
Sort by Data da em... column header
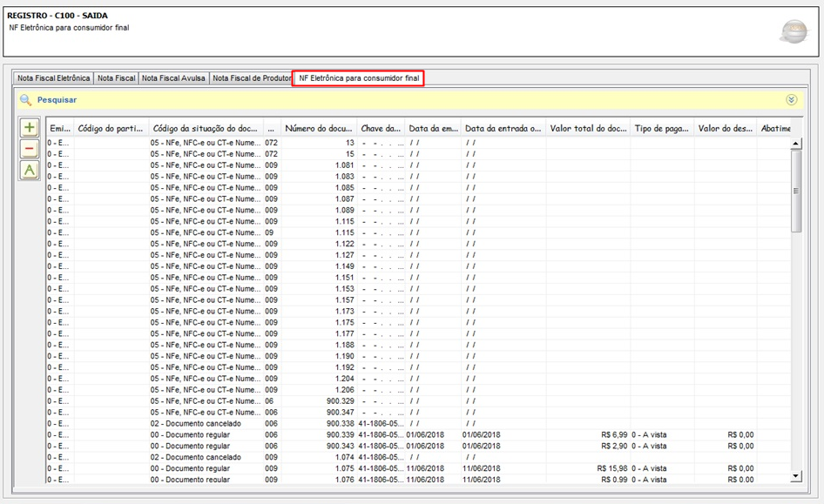[x=433, y=128]
